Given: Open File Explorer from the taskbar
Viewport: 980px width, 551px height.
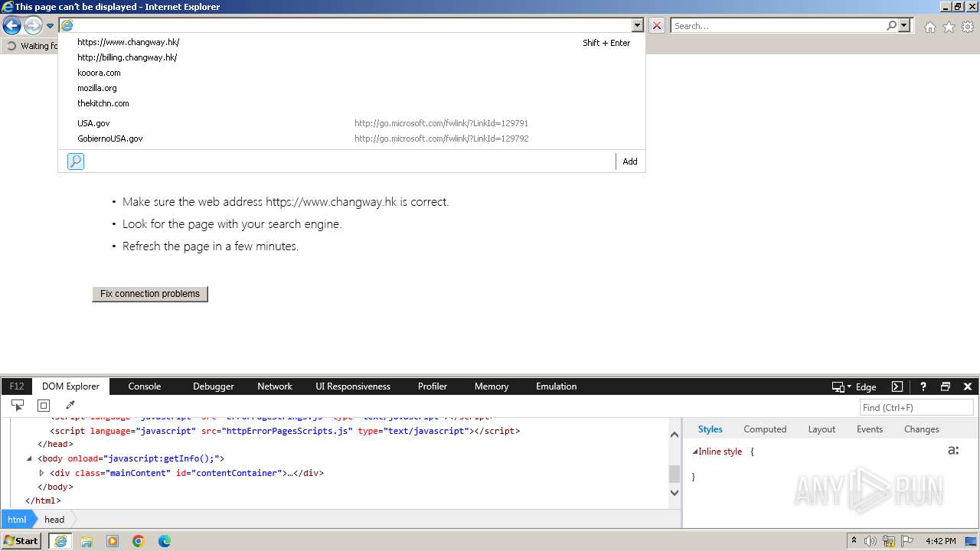Looking at the screenshot, I should [x=87, y=541].
